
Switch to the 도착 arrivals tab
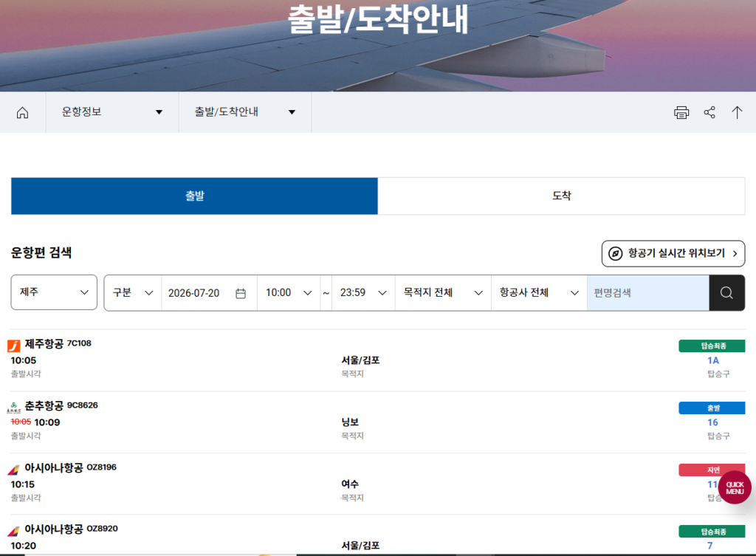coord(561,196)
